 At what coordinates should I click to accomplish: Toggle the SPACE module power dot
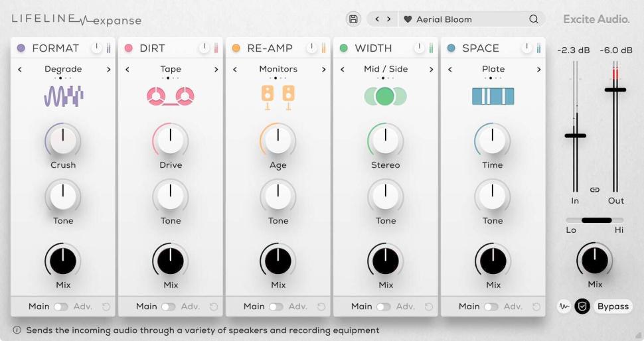pos(451,48)
